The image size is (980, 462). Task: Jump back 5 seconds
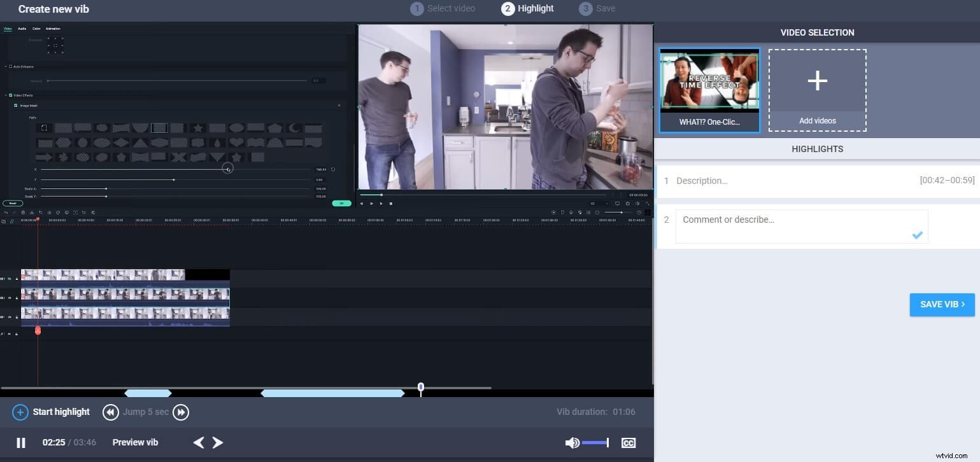click(111, 412)
